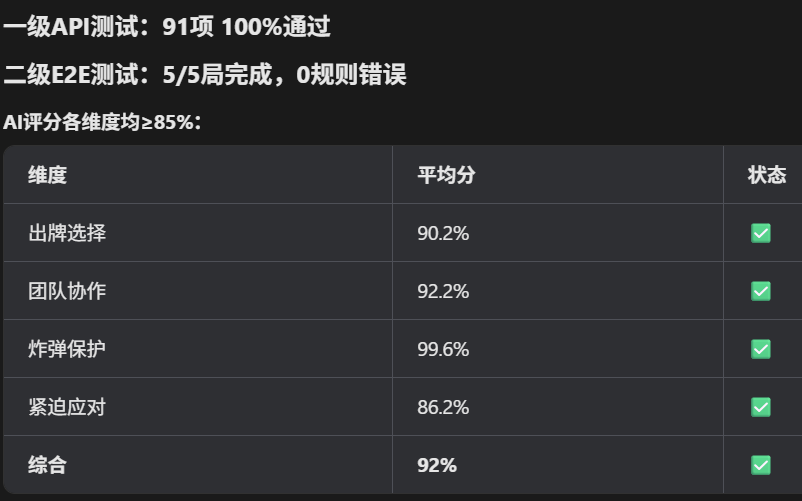Click the 86.2% score value
This screenshot has height=501, width=802.
443,407
